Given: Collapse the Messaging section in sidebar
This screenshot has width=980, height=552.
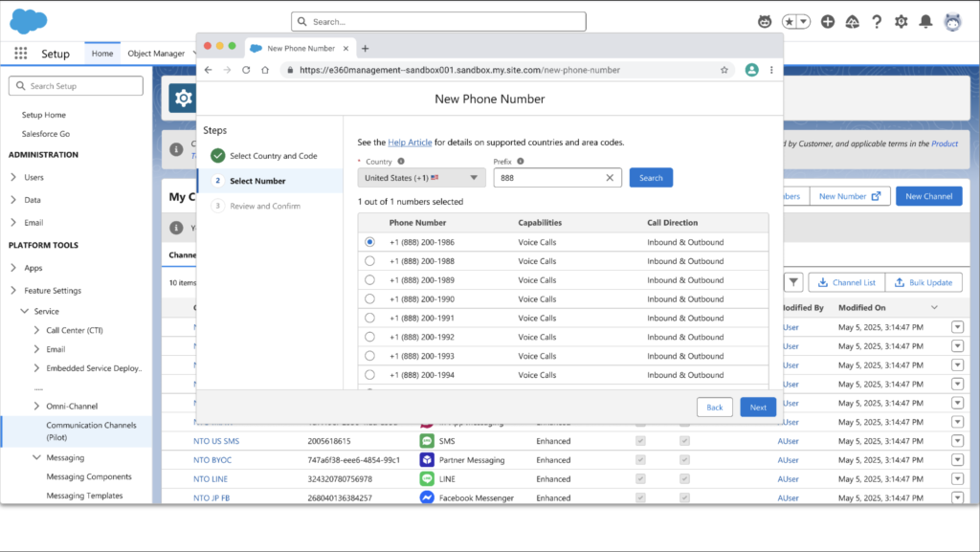Looking at the screenshot, I should coord(36,458).
